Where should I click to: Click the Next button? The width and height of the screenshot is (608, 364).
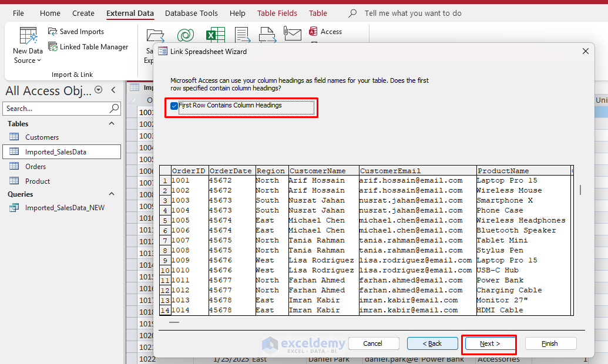(x=490, y=343)
